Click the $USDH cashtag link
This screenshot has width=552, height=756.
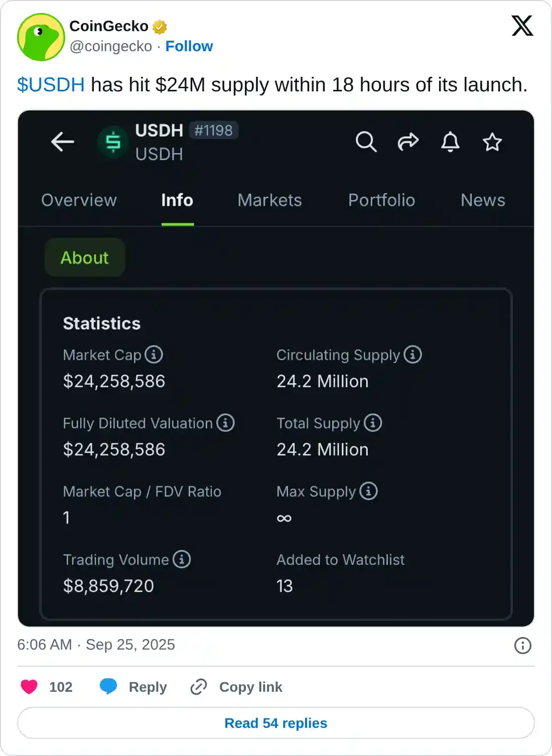pos(51,85)
